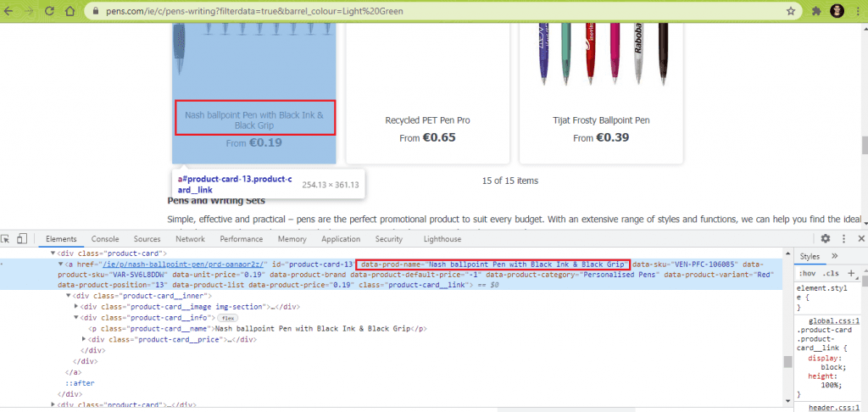The image size is (868, 412).
Task: Toggle the .cls classes button
Action: (x=831, y=273)
